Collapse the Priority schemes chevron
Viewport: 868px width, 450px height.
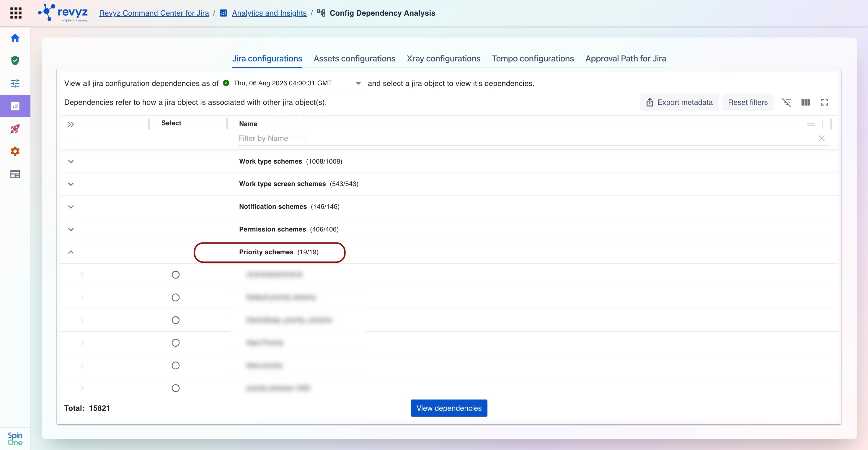[71, 252]
